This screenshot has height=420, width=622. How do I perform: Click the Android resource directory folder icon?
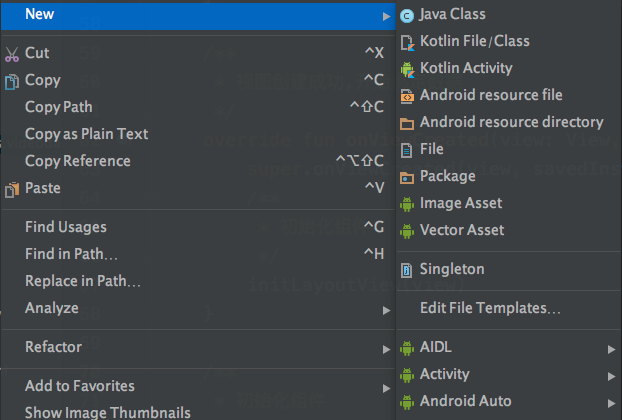click(x=407, y=124)
